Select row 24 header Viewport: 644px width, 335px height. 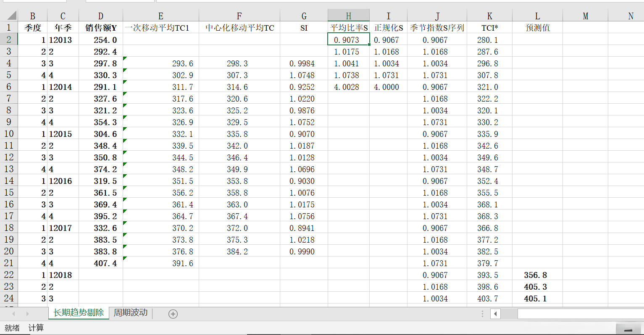(x=9, y=298)
